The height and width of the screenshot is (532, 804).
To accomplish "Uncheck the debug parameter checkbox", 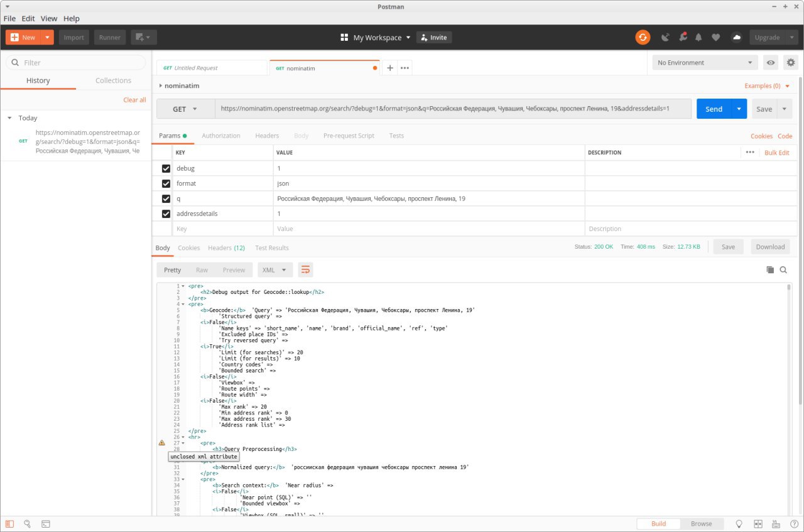I will (x=166, y=168).
